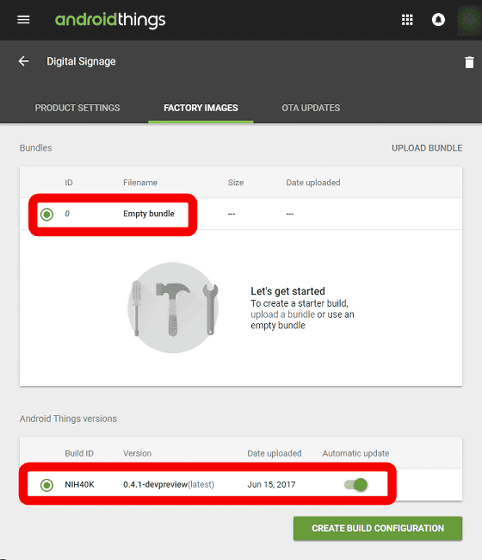Switch to the Product Settings tab
The image size is (482, 560).
point(77,108)
